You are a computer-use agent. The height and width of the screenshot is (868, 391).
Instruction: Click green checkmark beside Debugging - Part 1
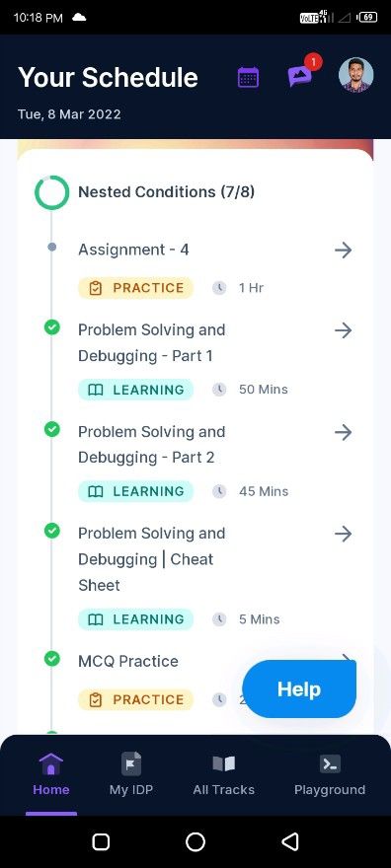[x=51, y=327]
